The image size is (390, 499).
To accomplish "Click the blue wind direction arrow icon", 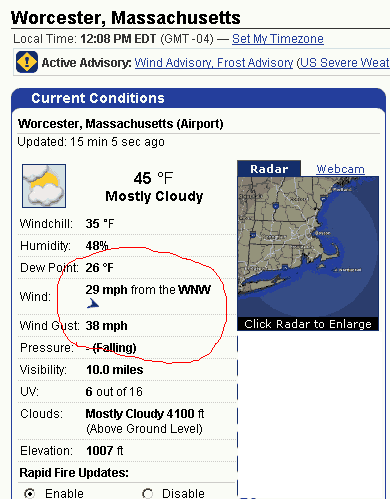I will (93, 304).
